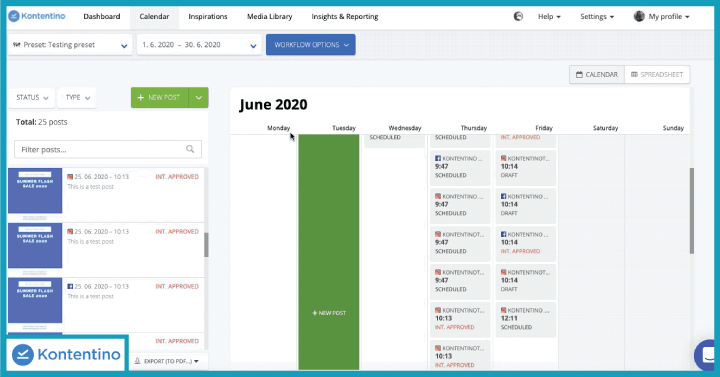Open Friday's 10:14 Int. Approved card

(x=526, y=243)
